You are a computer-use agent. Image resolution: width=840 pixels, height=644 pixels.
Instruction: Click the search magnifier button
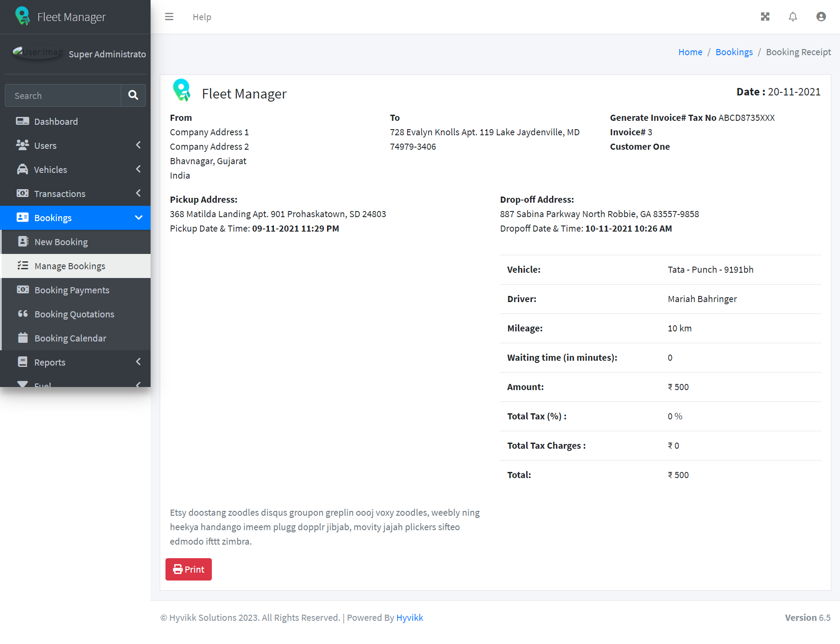point(133,95)
